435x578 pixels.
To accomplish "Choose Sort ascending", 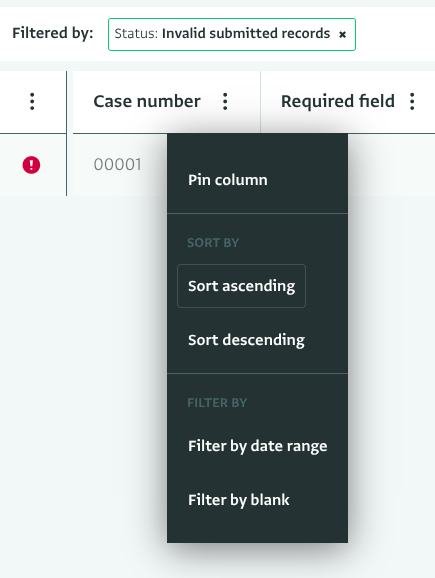I will (x=241, y=286).
